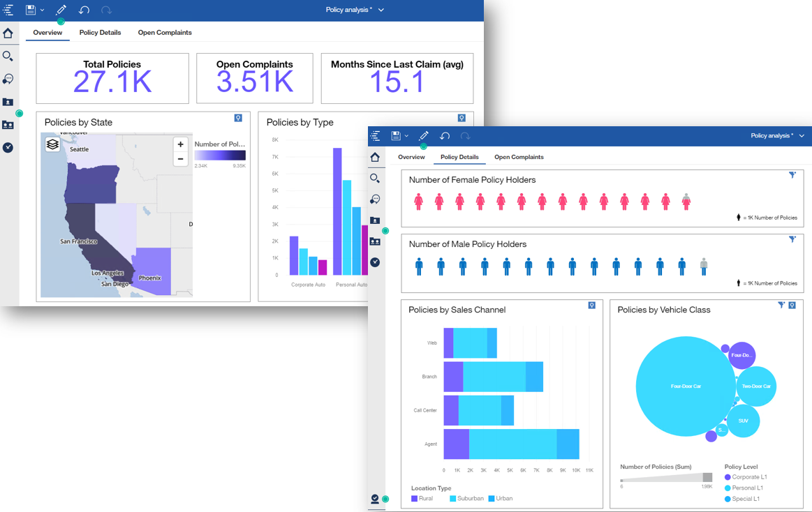The image size is (812, 512).
Task: Go to Home icon in the front window sidebar
Action: coord(375,157)
